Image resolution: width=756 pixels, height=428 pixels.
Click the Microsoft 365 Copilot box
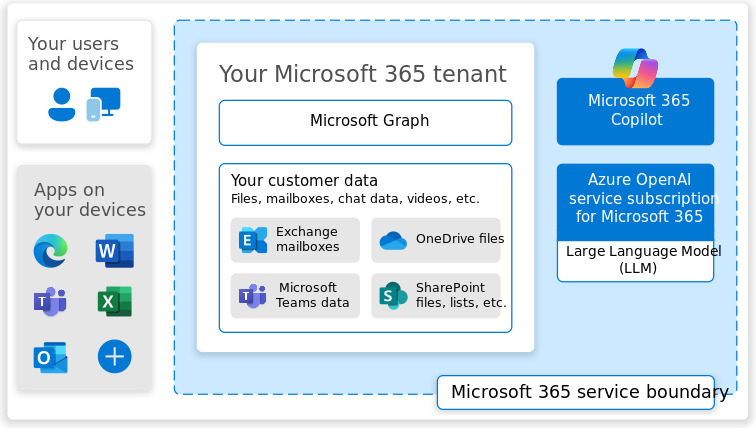click(x=635, y=112)
